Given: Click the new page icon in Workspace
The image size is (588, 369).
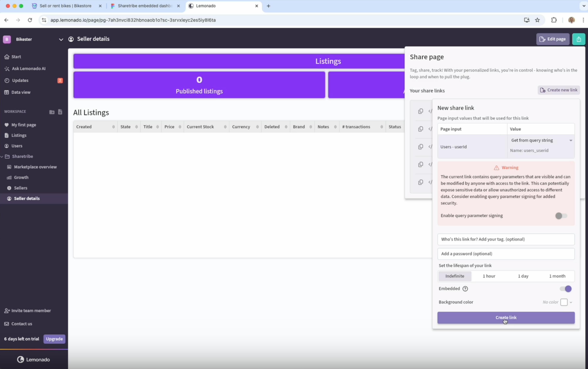Looking at the screenshot, I should (60, 112).
